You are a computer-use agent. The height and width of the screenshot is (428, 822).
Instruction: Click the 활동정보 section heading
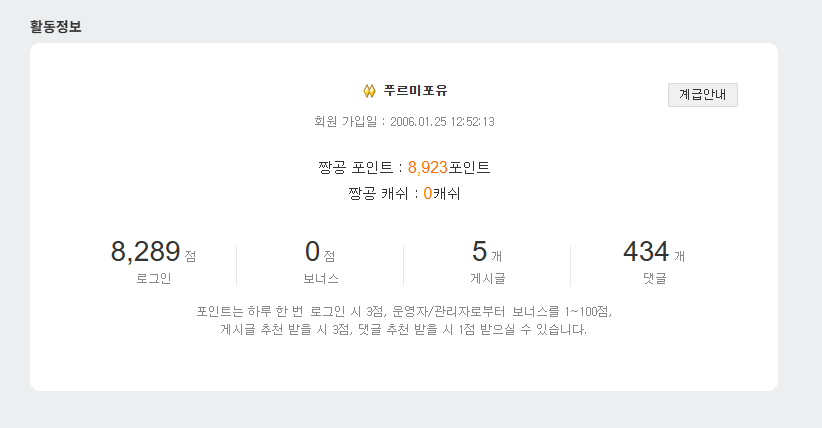tap(56, 26)
